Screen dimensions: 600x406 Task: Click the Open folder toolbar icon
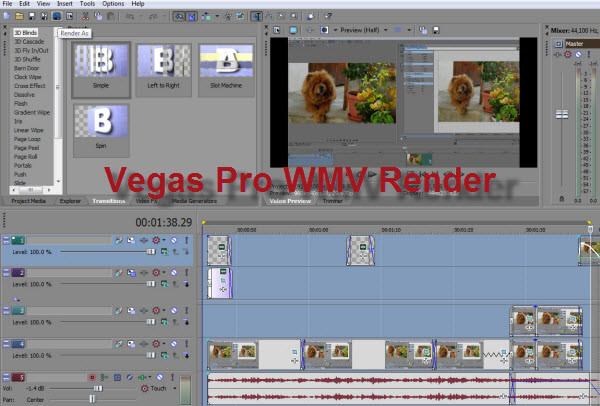pos(20,16)
